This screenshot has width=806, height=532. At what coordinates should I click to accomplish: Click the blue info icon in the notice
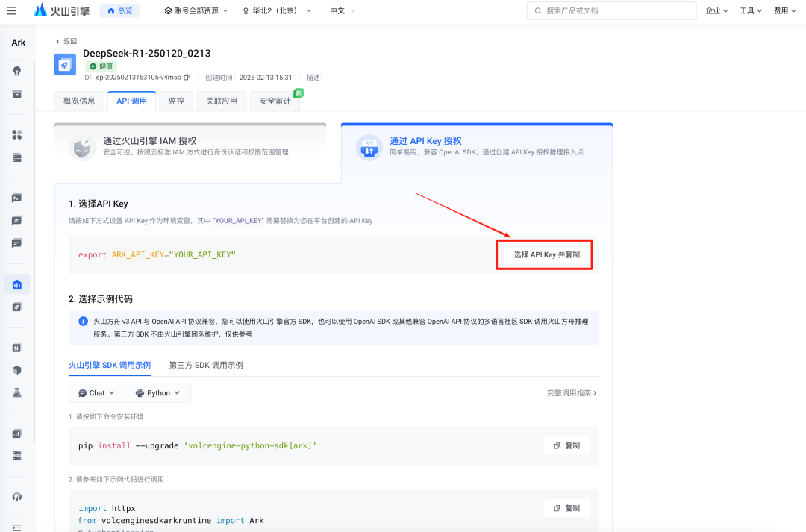coord(83,322)
